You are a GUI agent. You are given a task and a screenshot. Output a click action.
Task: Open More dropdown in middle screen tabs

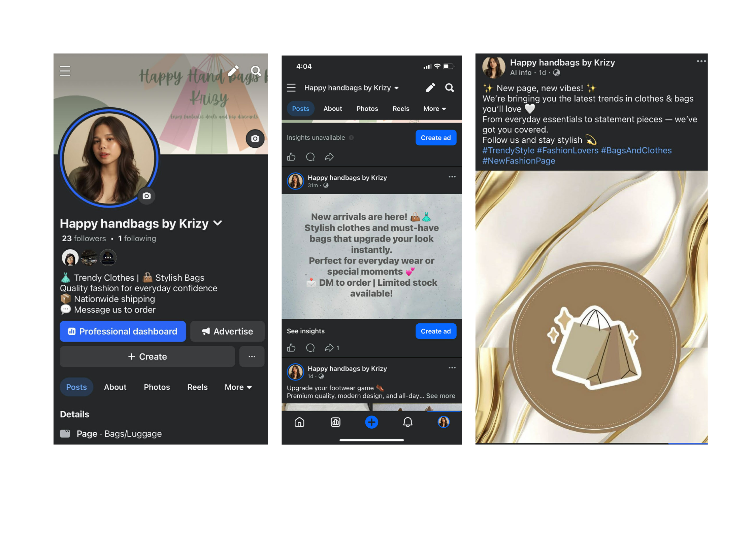coord(434,109)
